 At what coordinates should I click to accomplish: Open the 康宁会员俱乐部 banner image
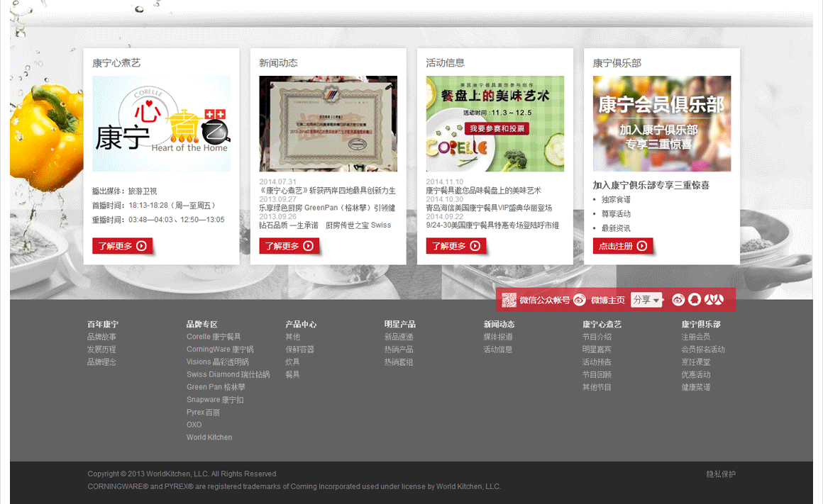click(x=662, y=124)
